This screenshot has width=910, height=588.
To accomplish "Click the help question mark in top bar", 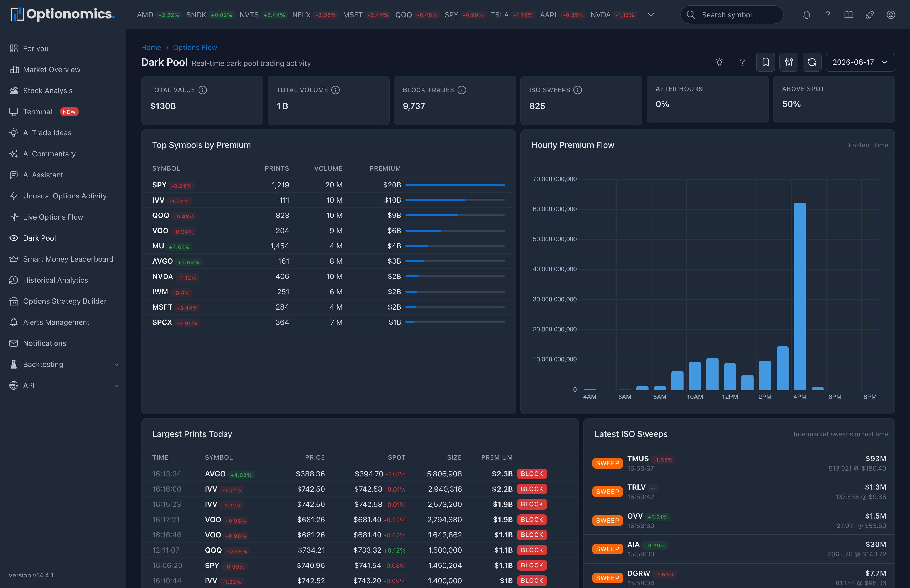I will pyautogui.click(x=828, y=15).
